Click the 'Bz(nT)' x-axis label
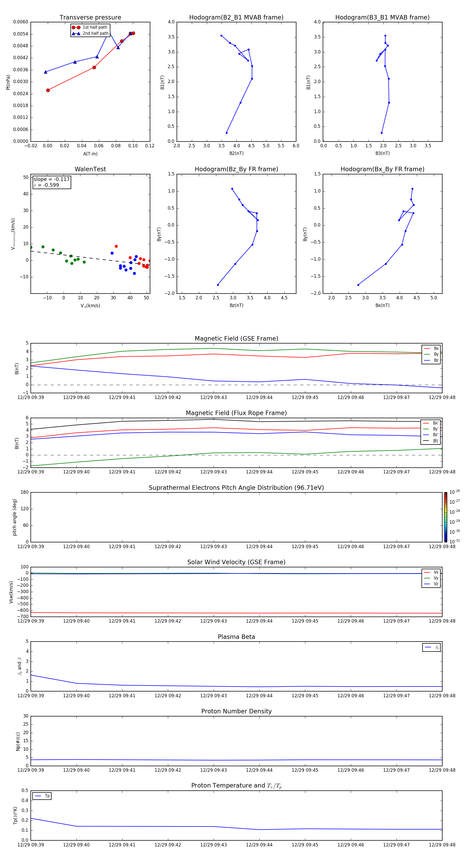The image size is (473, 868). click(236, 305)
